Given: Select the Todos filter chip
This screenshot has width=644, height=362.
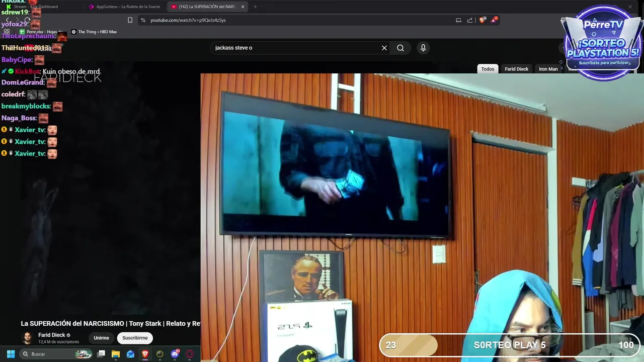Looking at the screenshot, I should (x=488, y=69).
